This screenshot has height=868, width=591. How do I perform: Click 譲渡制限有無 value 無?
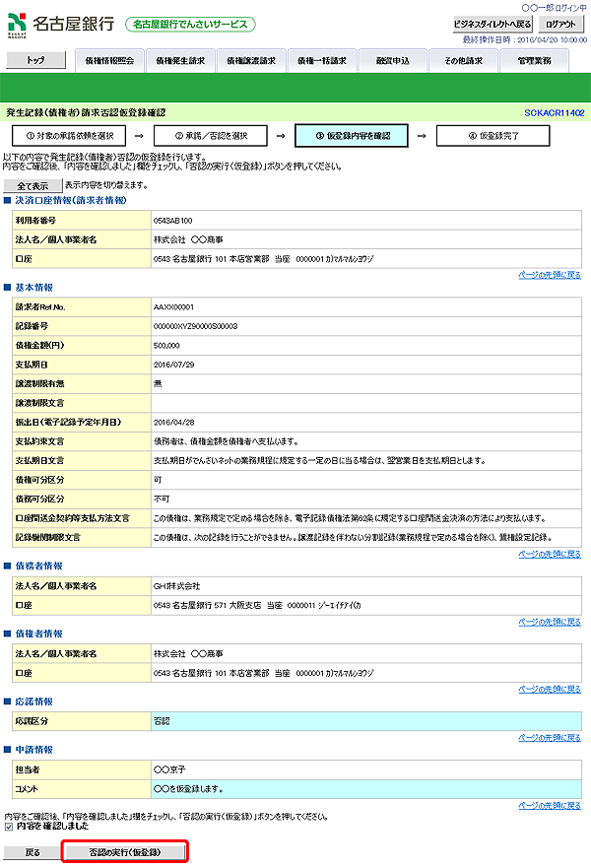(x=158, y=384)
